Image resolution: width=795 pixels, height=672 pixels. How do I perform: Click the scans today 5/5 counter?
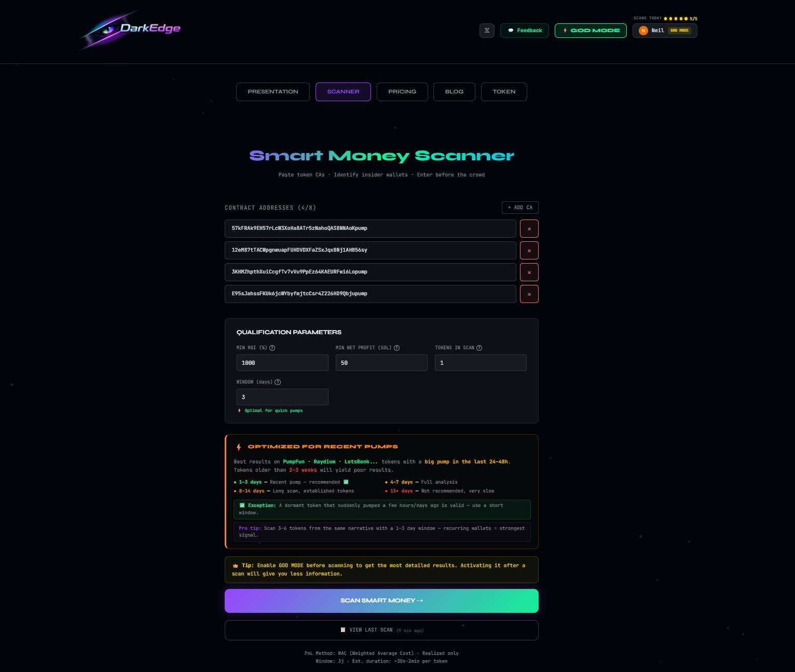665,18
